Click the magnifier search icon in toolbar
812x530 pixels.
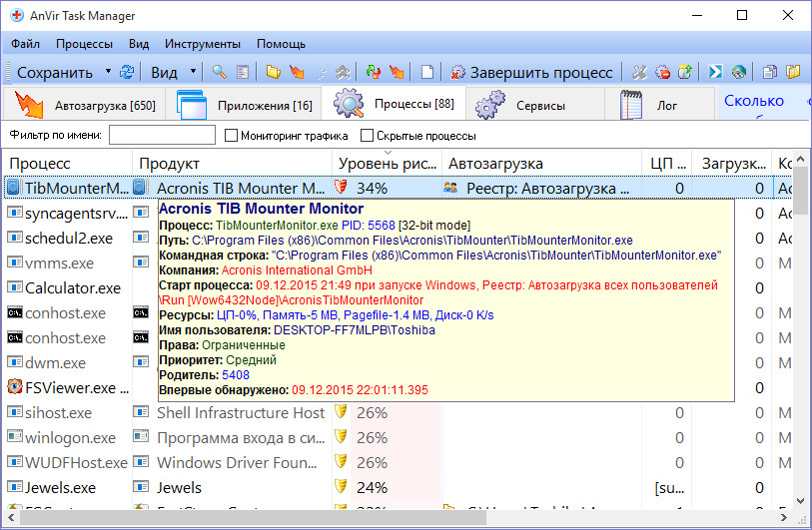point(220,72)
